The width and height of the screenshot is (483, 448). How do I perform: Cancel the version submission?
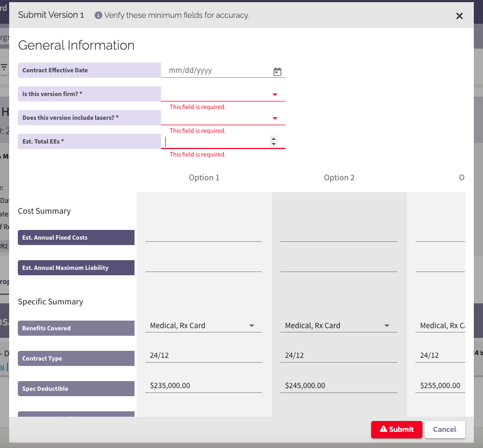(x=445, y=430)
